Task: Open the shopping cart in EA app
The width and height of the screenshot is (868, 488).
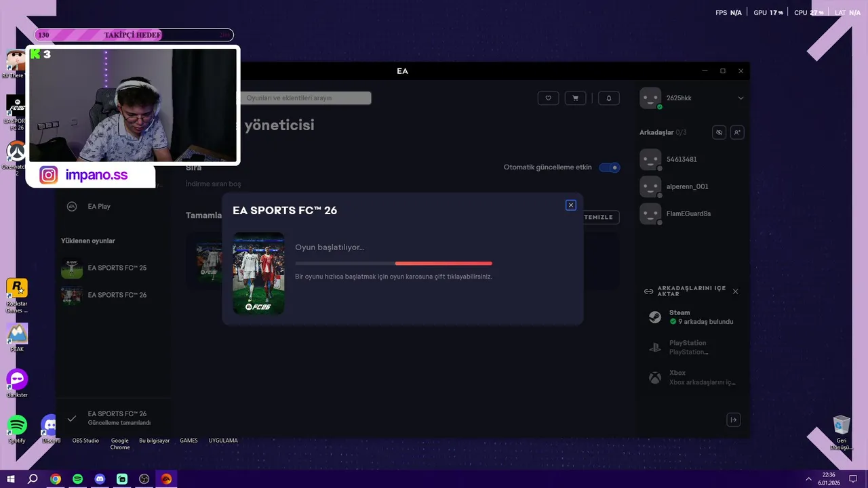Action: click(576, 98)
